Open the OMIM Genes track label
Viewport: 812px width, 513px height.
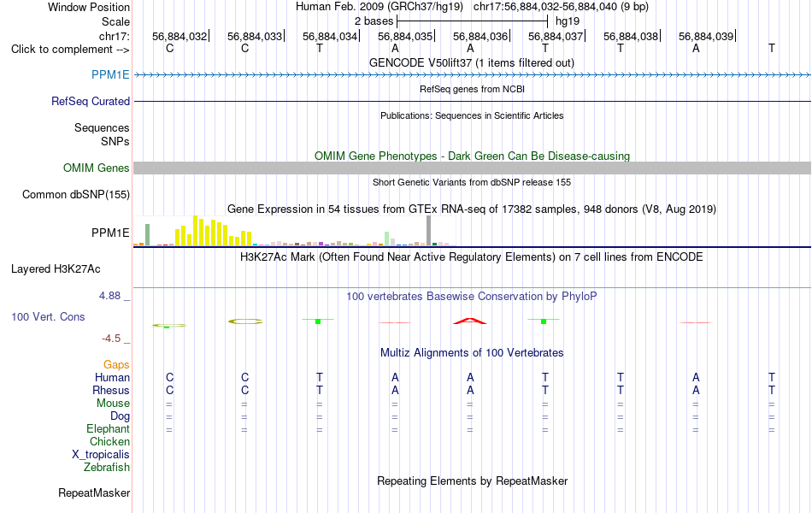click(96, 168)
